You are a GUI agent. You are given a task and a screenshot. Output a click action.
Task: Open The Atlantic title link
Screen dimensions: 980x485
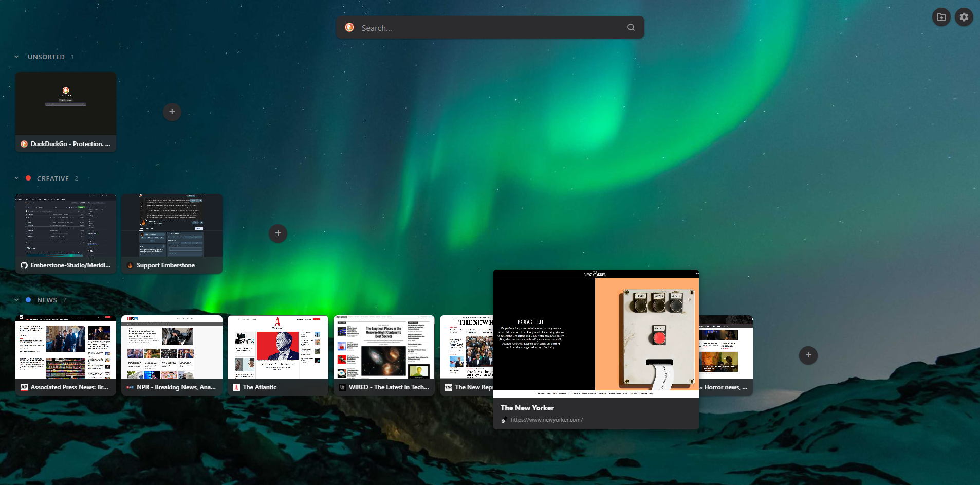(260, 387)
